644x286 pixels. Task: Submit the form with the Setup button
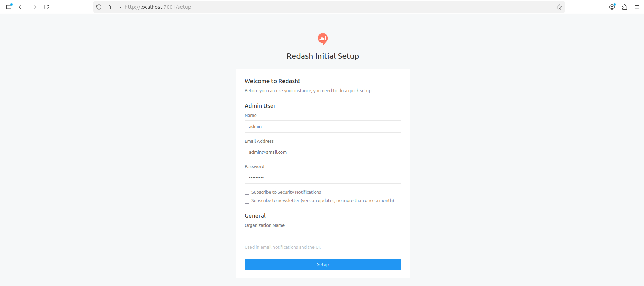click(x=323, y=264)
